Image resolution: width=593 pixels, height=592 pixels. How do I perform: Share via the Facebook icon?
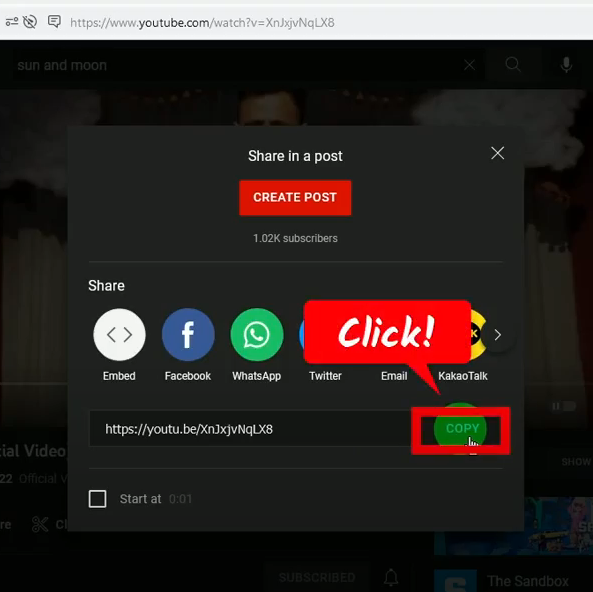188,334
